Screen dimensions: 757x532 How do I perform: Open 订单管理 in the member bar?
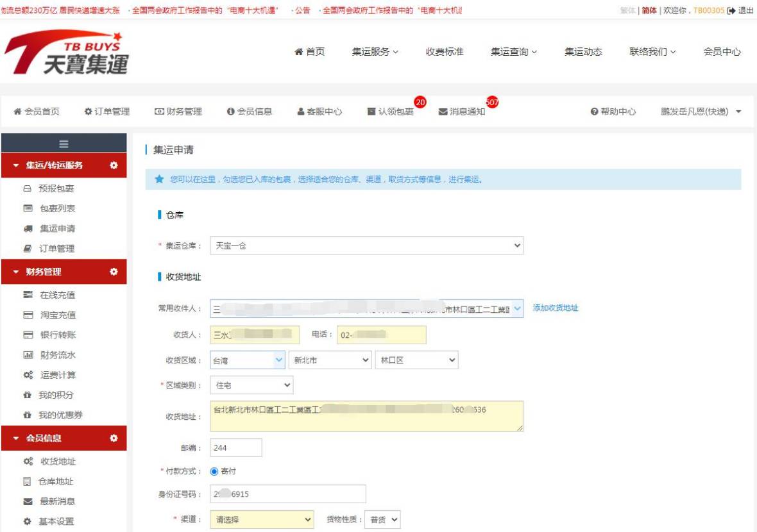point(106,112)
